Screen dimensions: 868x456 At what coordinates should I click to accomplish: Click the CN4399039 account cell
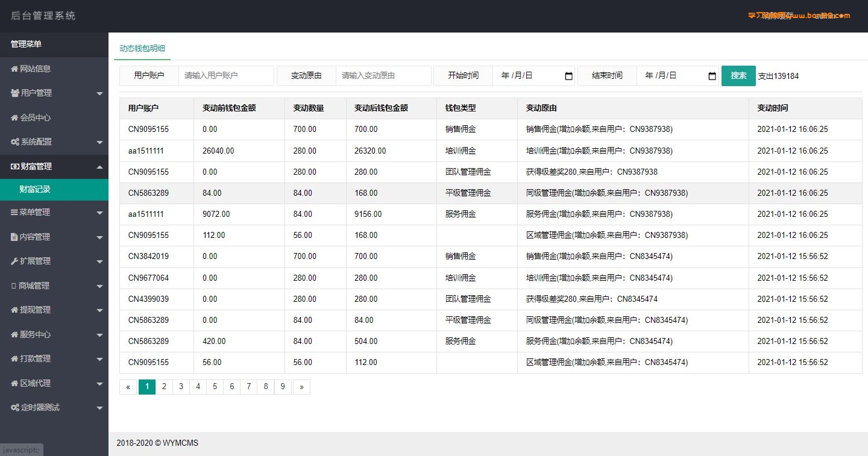point(157,299)
